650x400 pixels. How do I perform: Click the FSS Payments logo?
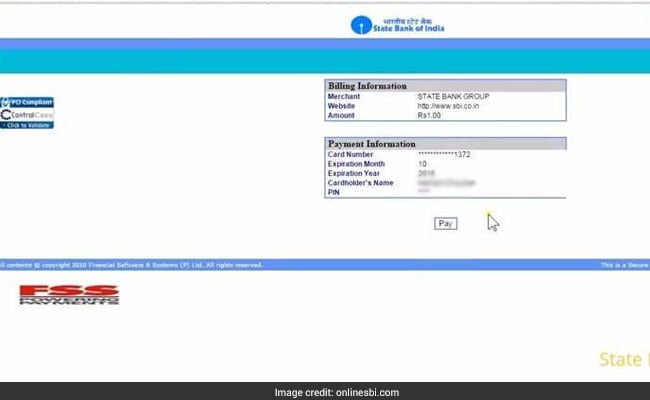coord(69,295)
